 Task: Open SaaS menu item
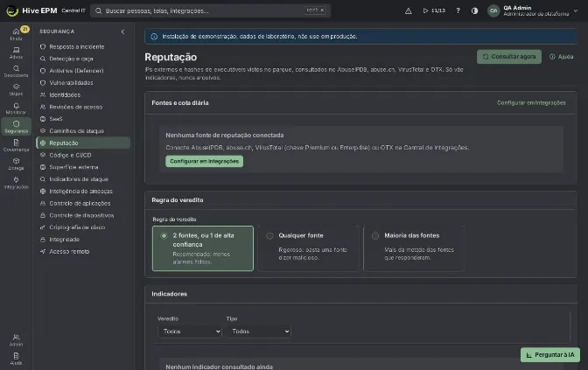(83, 119)
